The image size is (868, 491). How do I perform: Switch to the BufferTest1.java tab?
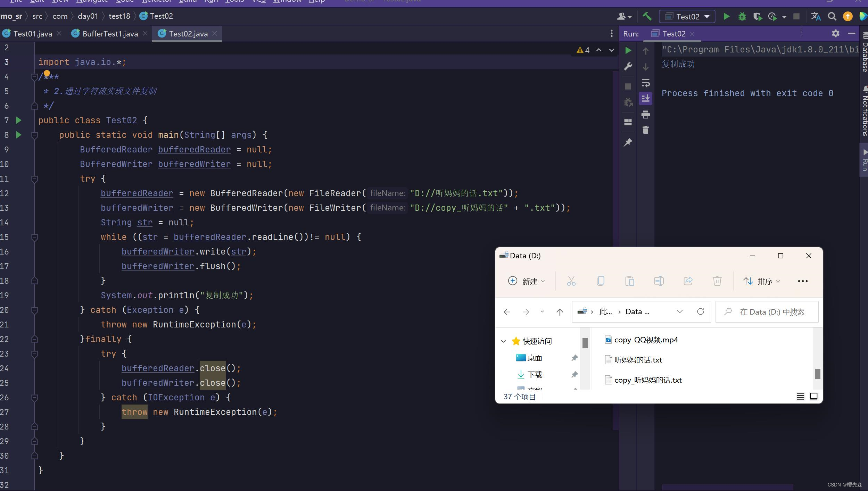coord(110,34)
